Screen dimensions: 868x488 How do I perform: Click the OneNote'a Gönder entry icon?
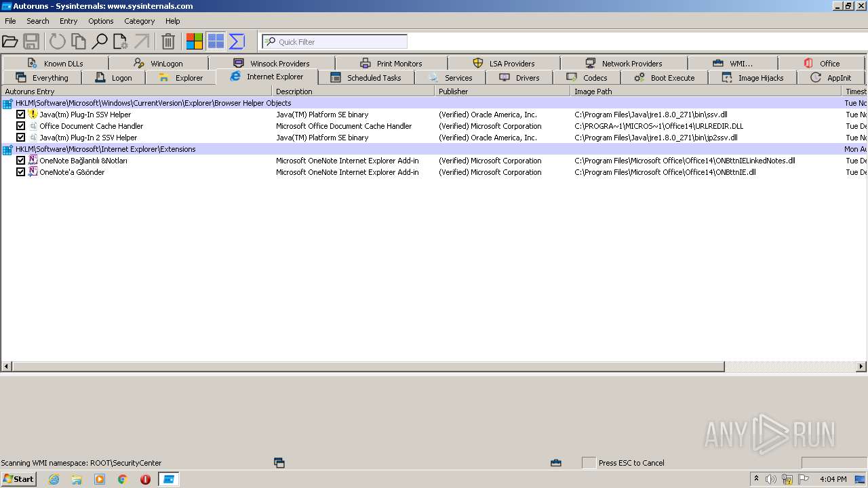pyautogui.click(x=33, y=172)
